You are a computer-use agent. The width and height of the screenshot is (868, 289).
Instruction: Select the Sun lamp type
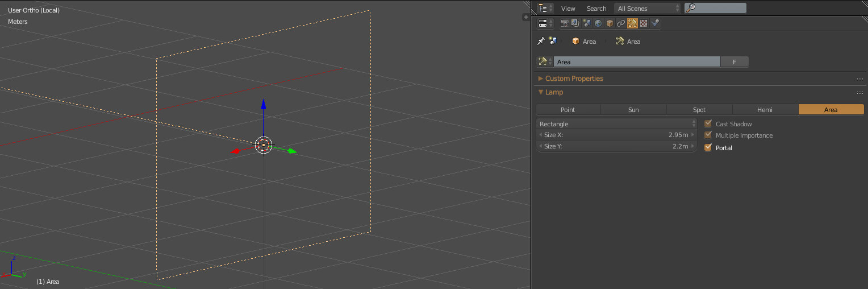[x=633, y=109]
